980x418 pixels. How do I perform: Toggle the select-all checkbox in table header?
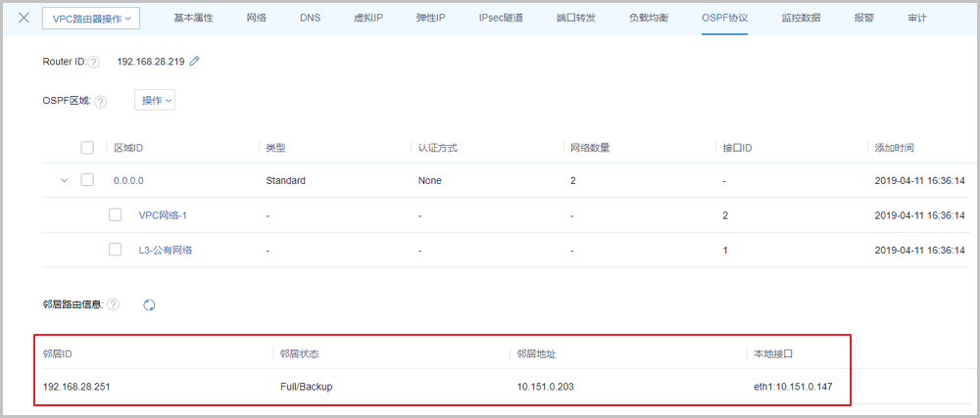87,148
